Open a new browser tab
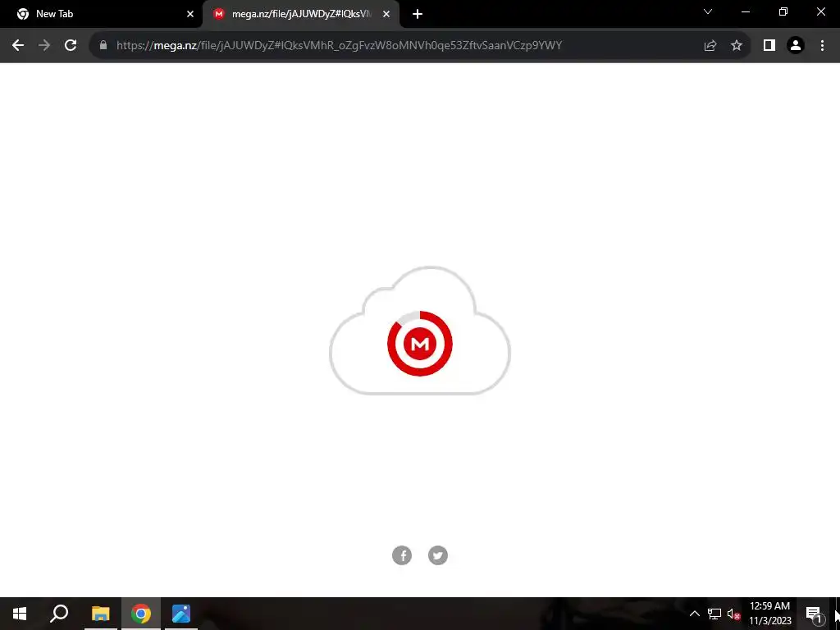This screenshot has width=840, height=630. tap(418, 14)
